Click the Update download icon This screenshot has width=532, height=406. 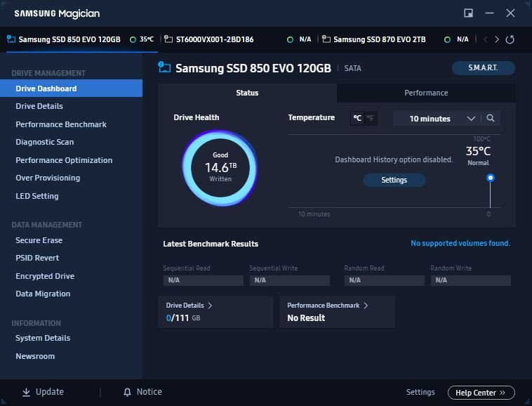(x=26, y=392)
